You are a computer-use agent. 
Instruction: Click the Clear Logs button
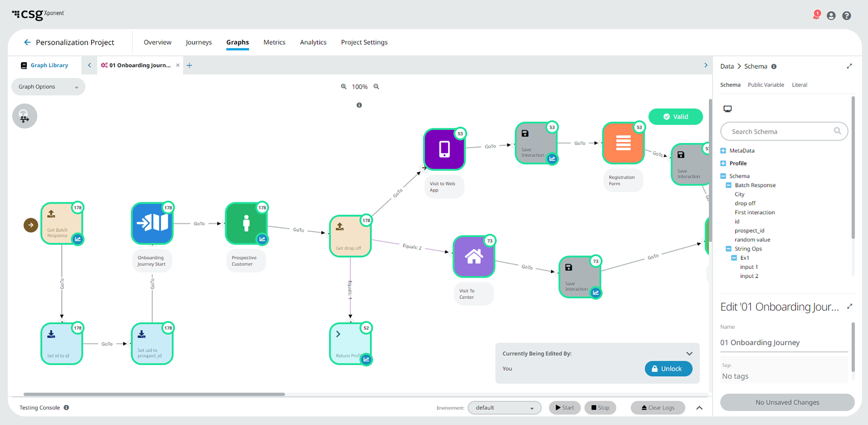point(658,408)
